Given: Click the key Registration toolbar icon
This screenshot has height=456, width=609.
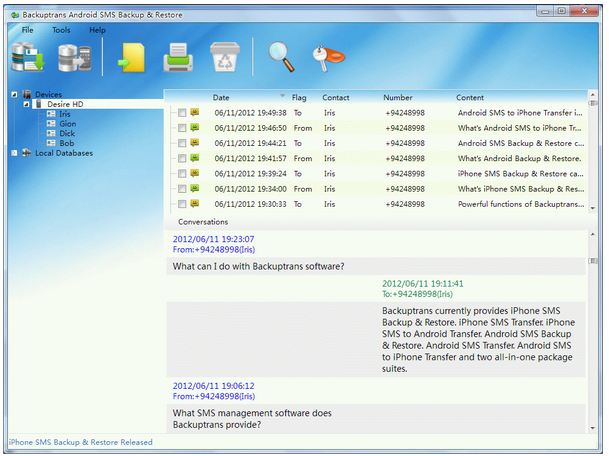Looking at the screenshot, I should coord(328,58).
